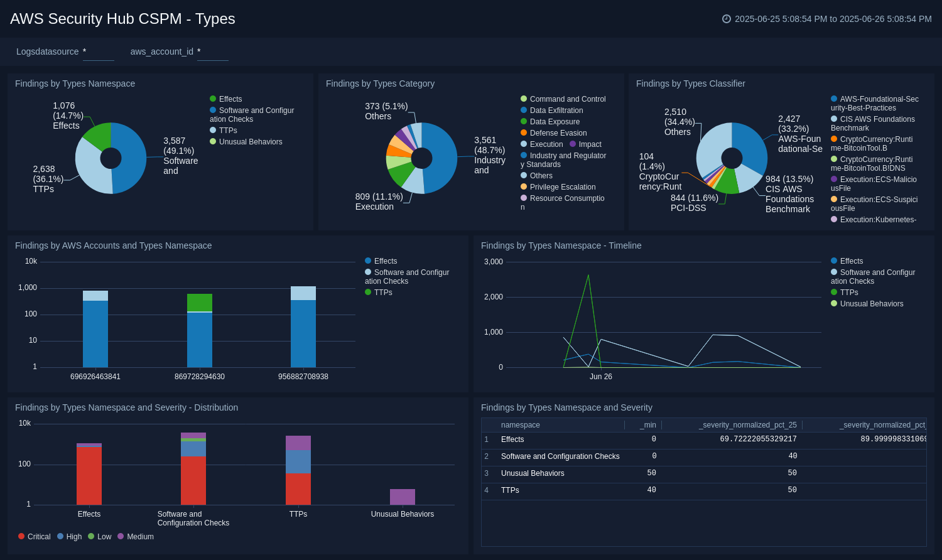The height and width of the screenshot is (560, 942).
Task: Toggle Execution:ECS-MaliciousFile legend entry
Action: click(x=874, y=184)
